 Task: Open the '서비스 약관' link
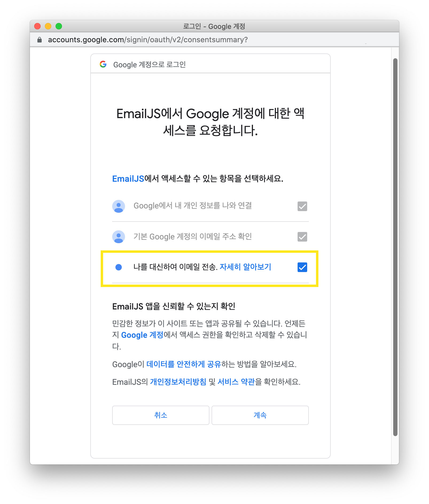click(236, 382)
